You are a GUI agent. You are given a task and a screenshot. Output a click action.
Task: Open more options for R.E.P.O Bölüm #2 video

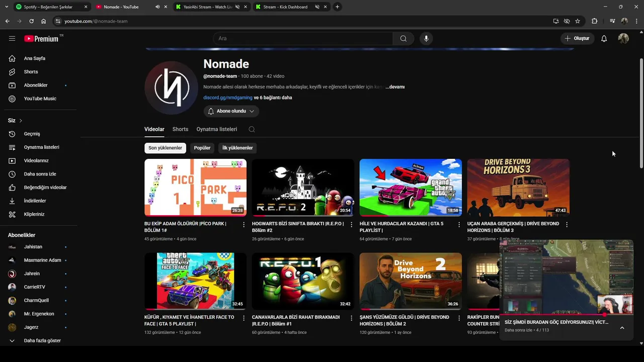pyautogui.click(x=351, y=225)
